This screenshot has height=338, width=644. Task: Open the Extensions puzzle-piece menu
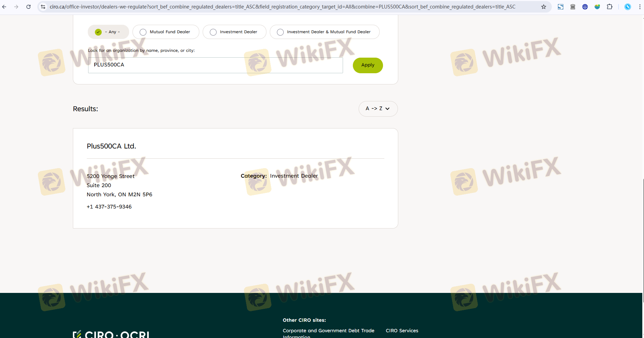click(x=609, y=7)
